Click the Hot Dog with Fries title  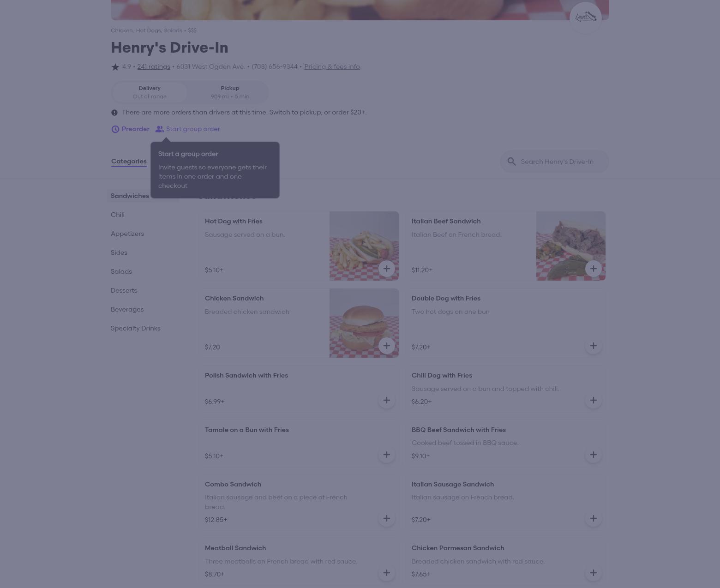click(234, 221)
